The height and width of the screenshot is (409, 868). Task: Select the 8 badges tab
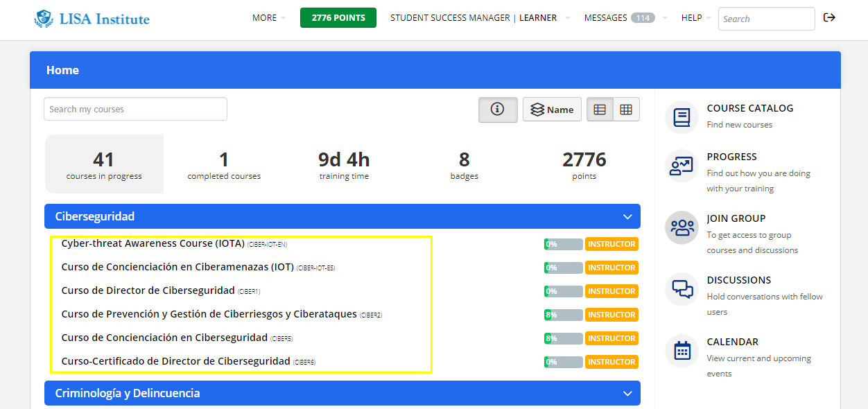464,164
